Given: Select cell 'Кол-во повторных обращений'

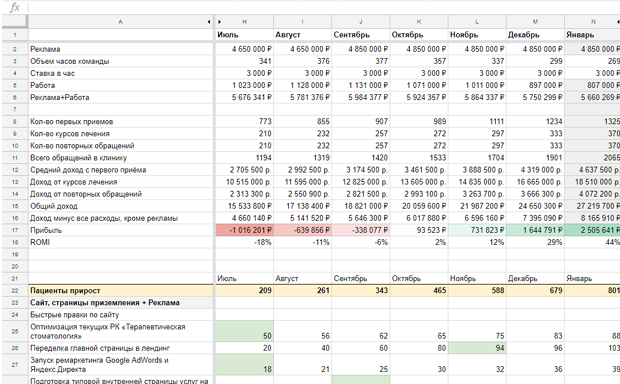Looking at the screenshot, I should [121, 146].
